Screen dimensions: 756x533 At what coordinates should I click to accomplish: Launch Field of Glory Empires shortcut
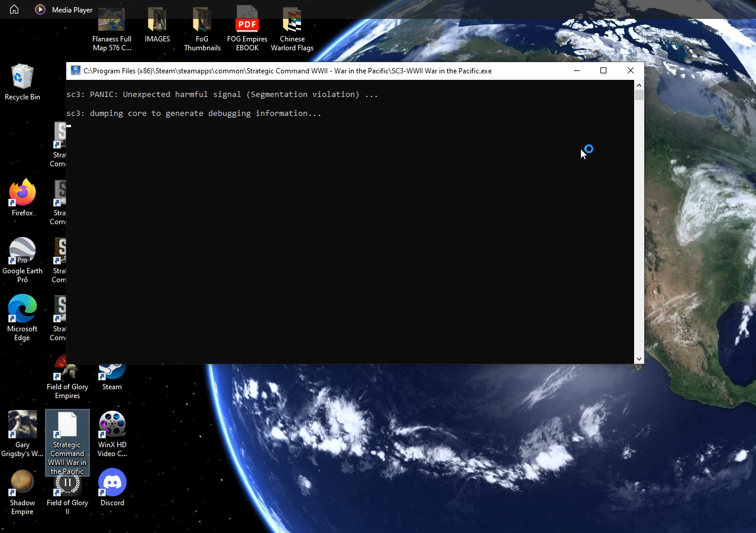tap(67, 378)
